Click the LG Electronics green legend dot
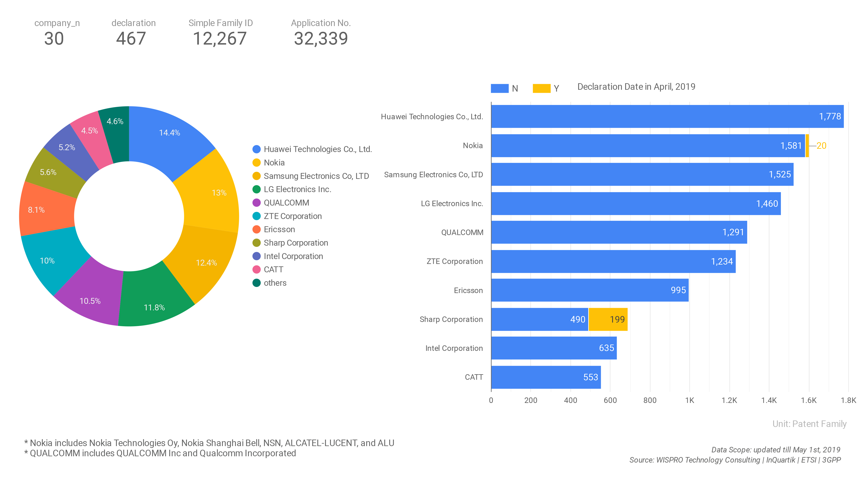868x488 pixels. tap(256, 189)
